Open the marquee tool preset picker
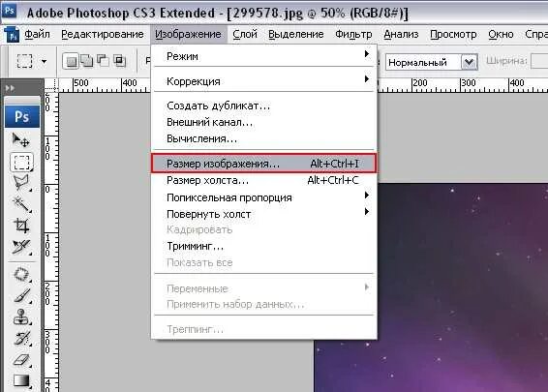The height and width of the screenshot is (392, 548). click(24, 61)
